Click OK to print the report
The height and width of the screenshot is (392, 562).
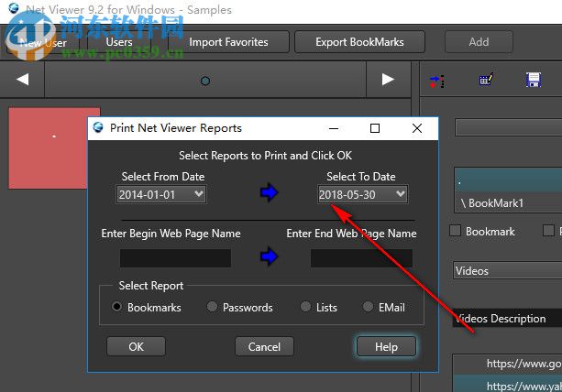pyautogui.click(x=136, y=346)
